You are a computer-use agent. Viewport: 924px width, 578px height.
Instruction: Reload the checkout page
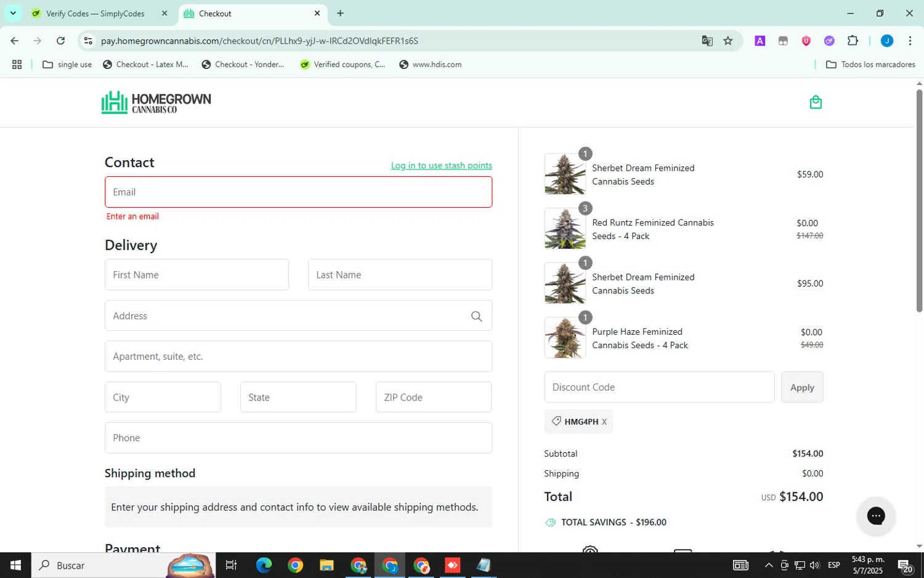click(x=60, y=41)
